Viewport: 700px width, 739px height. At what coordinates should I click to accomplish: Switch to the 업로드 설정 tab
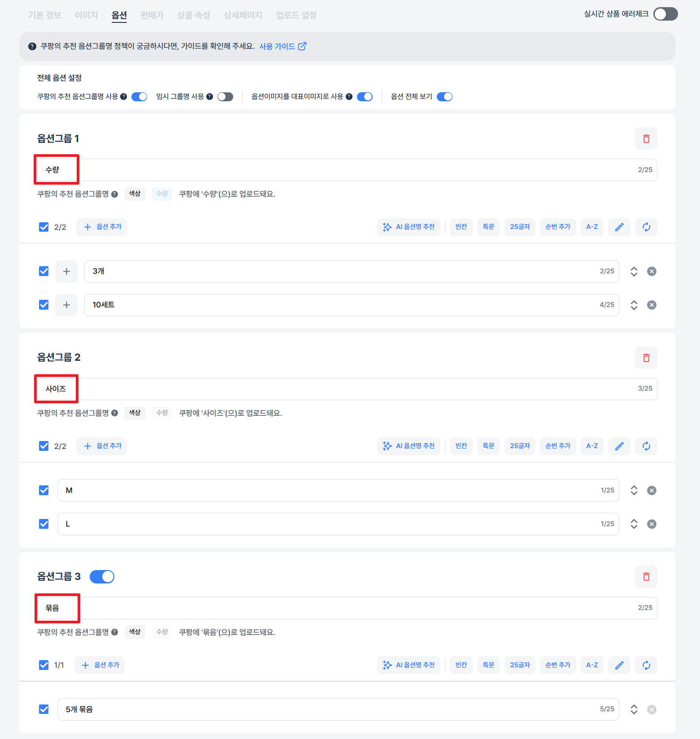[296, 15]
